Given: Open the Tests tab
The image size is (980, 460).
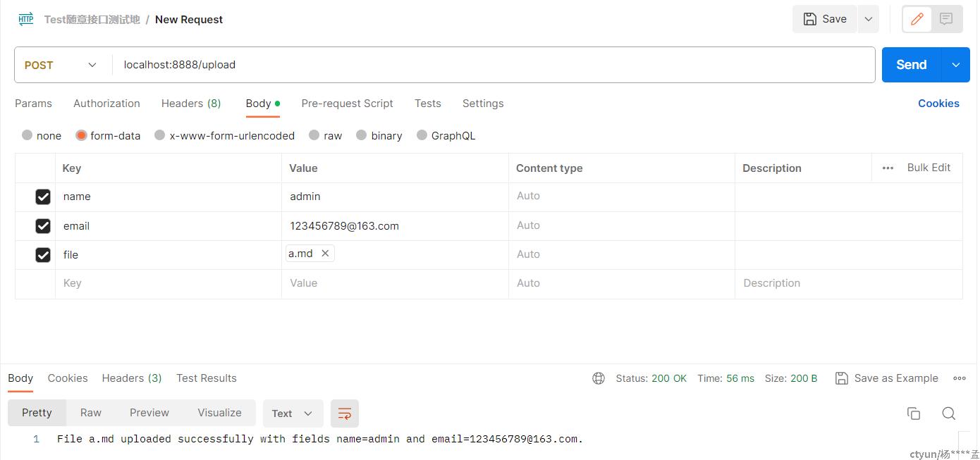Looking at the screenshot, I should point(428,104).
